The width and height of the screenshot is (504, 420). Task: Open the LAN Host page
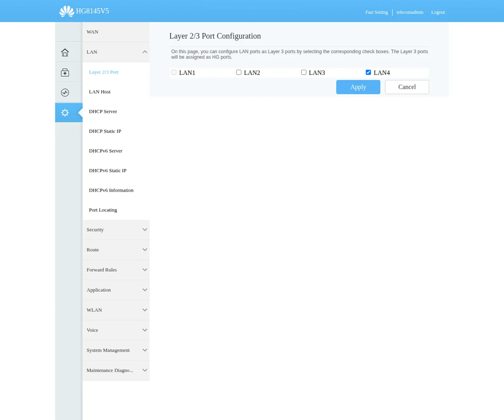[99, 92]
